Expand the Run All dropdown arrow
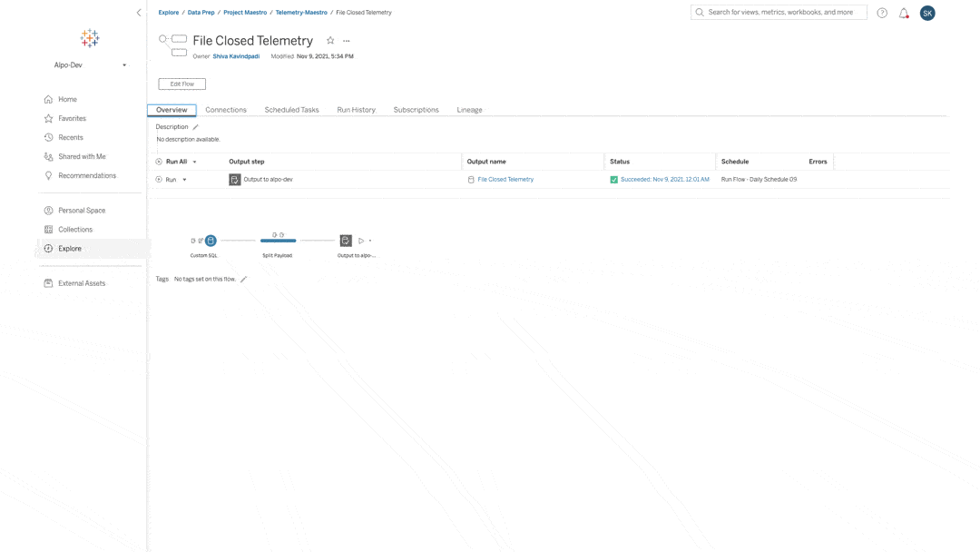The image size is (980, 552). pyautogui.click(x=194, y=162)
